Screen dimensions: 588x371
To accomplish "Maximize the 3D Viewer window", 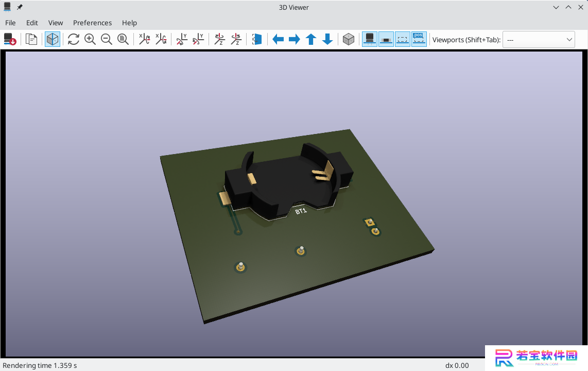I will (x=568, y=8).
